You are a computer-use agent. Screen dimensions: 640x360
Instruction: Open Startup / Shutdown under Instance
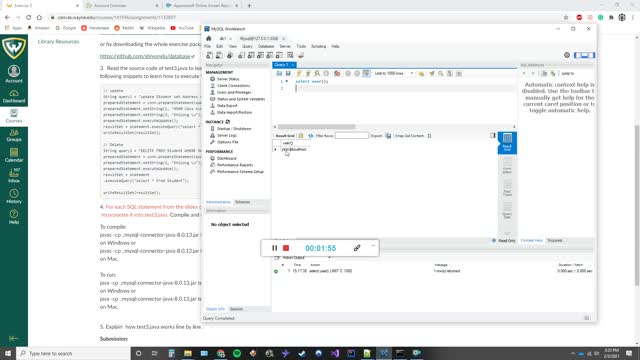click(x=234, y=129)
